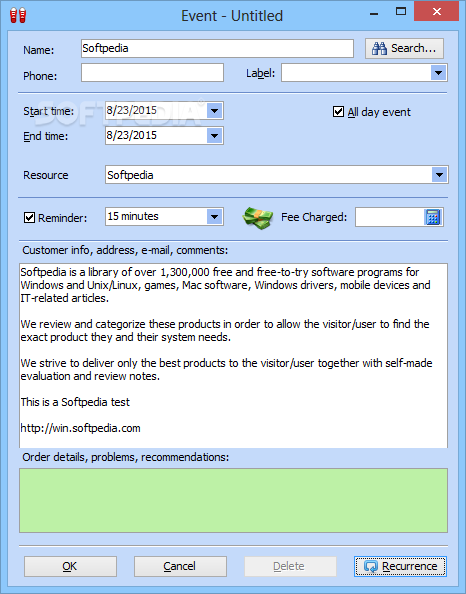Open the calculator icon in Fee Charged

pyautogui.click(x=433, y=217)
